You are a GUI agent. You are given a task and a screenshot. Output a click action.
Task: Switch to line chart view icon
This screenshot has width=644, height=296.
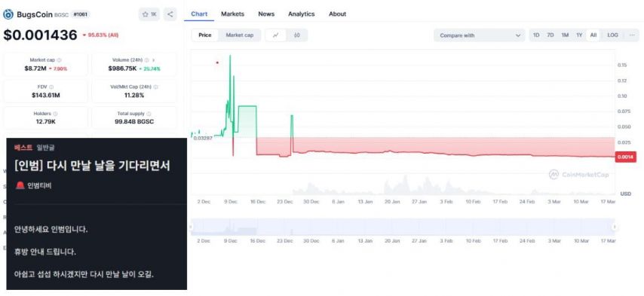(x=276, y=35)
